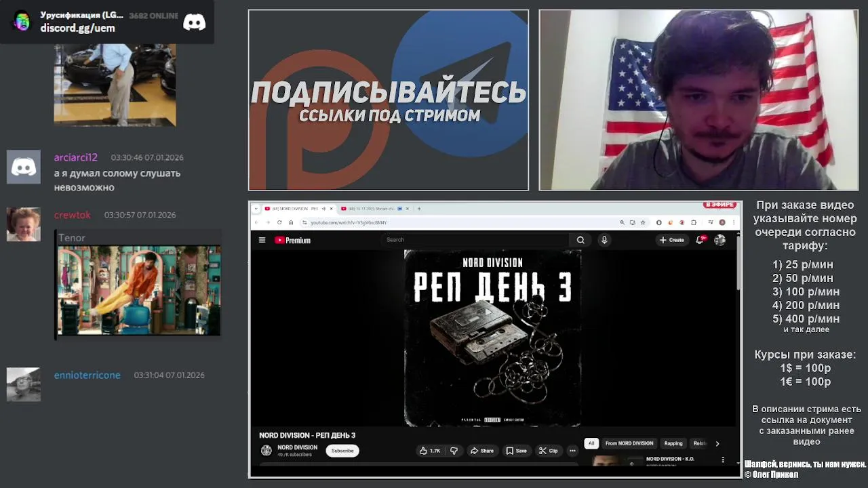Viewport: 868px width, 488px height.
Task: Open YouTube notifications bell
Action: pos(701,240)
